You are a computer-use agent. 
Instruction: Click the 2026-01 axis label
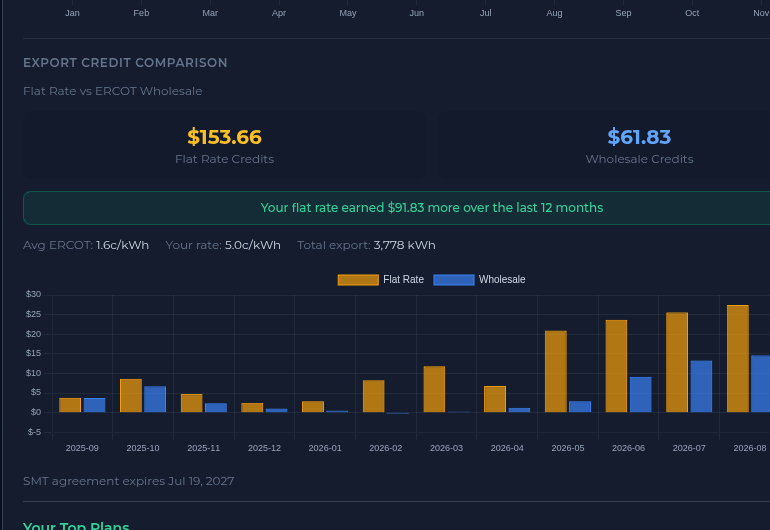point(325,448)
